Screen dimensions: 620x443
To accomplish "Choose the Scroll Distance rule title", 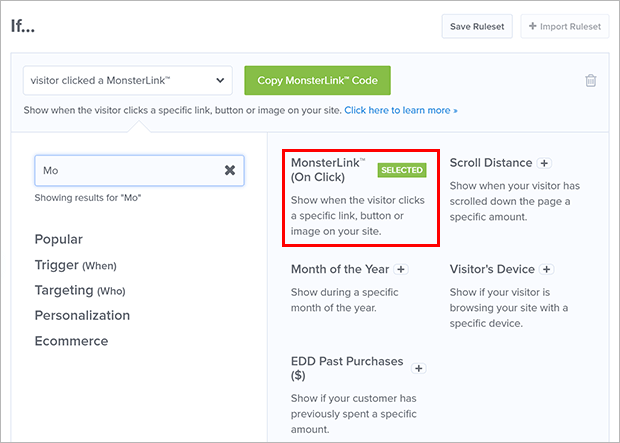I will coord(491,163).
